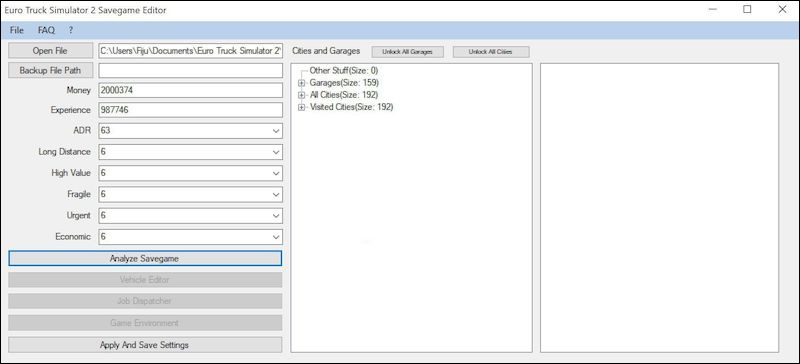Open the File menu
The width and height of the screenshot is (800, 364).
[x=17, y=30]
